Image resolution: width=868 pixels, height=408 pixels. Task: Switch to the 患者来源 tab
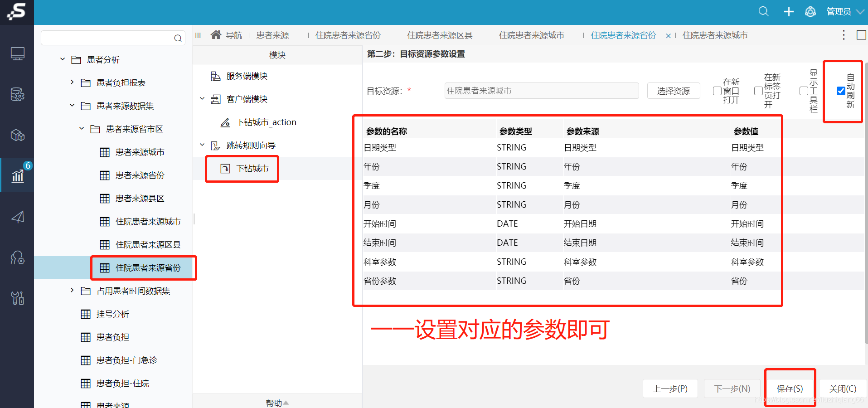pyautogui.click(x=272, y=35)
